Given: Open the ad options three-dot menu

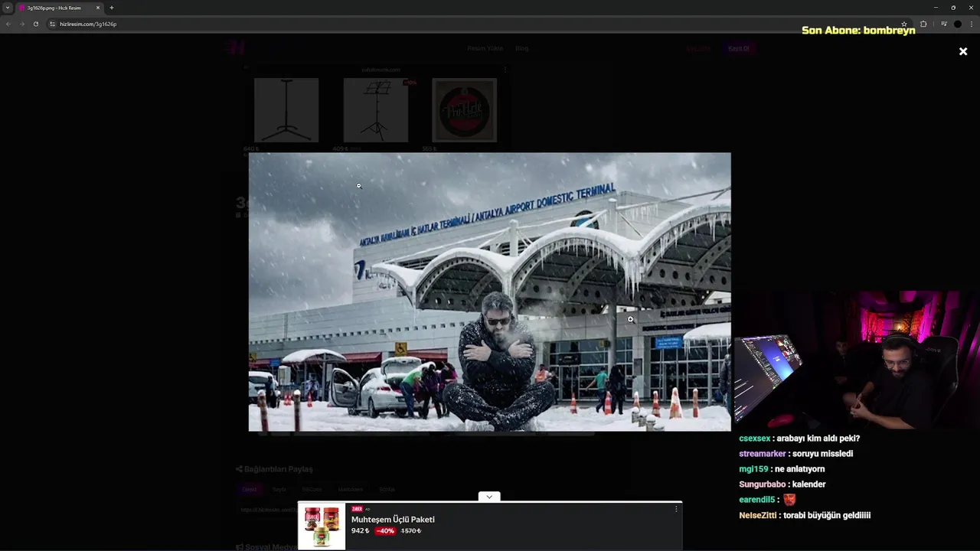Looking at the screenshot, I should pos(676,509).
